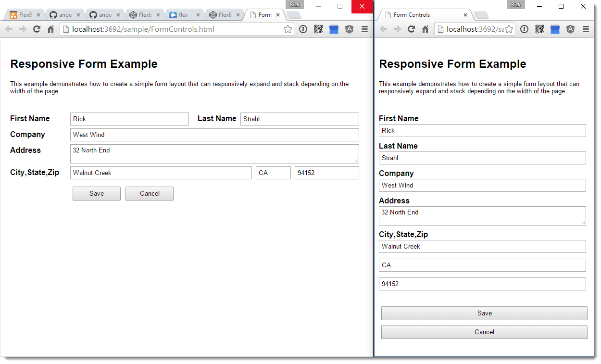
Task: Open a new tab in the left browser
Action: tap(294, 15)
